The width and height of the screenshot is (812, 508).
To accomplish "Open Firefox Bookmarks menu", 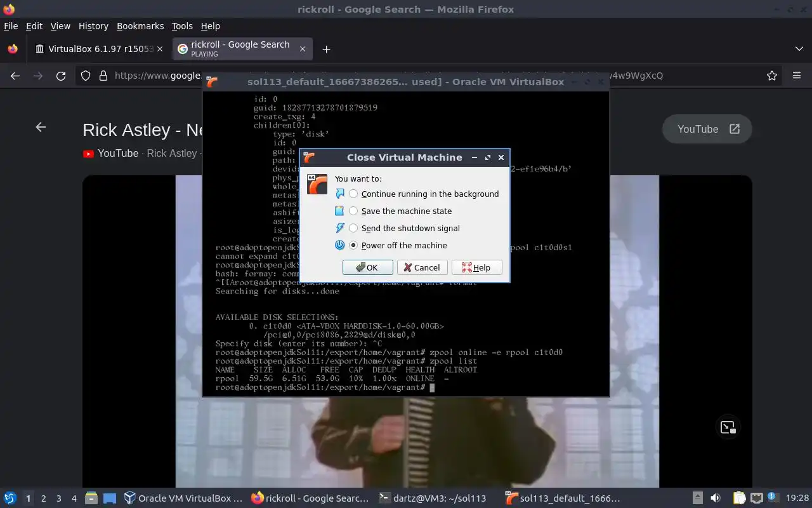I will tap(140, 26).
